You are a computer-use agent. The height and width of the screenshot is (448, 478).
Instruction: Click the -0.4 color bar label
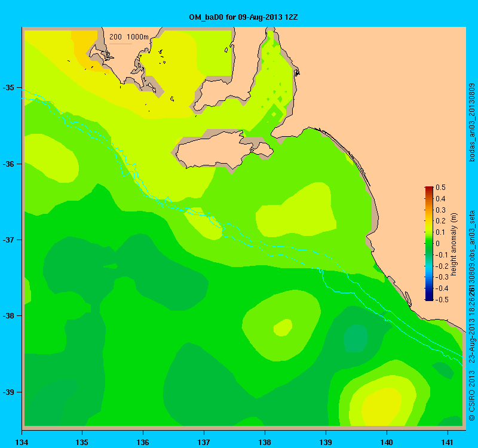441,289
